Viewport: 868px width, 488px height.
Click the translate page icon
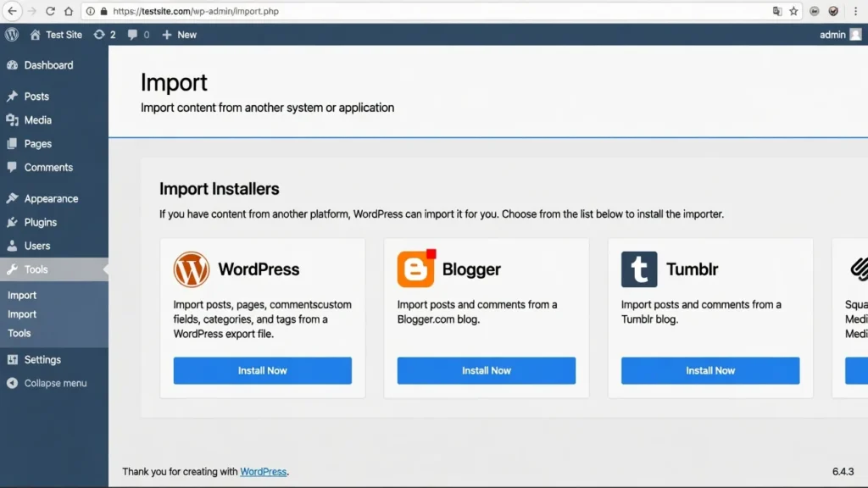(777, 11)
